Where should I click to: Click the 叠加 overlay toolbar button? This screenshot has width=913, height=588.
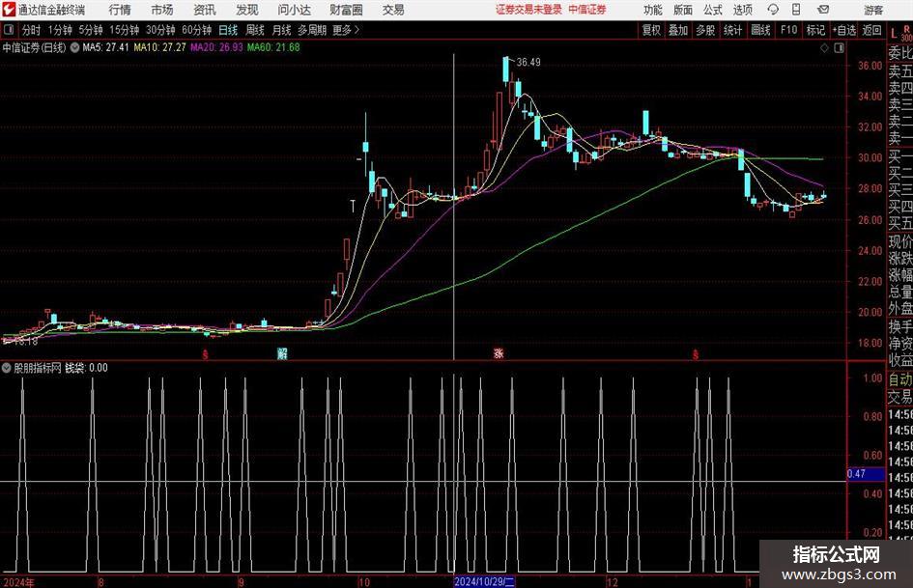click(x=678, y=30)
